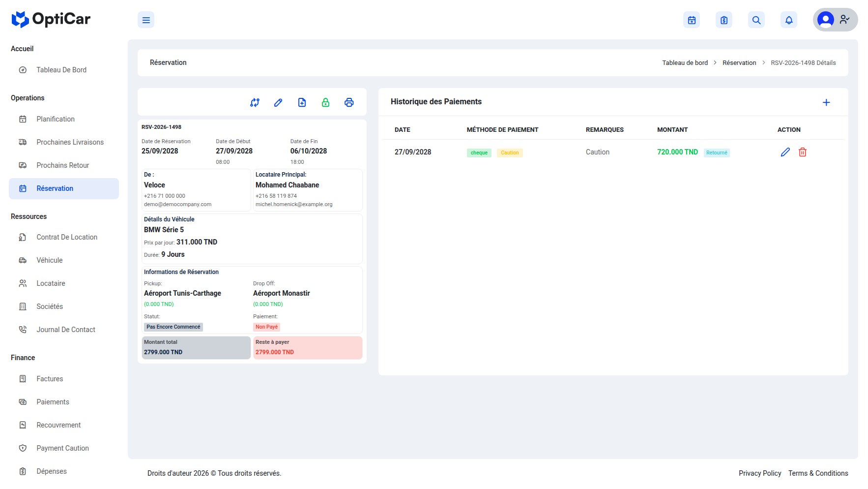Click Tableau de bord breadcrumb link

pos(685,62)
